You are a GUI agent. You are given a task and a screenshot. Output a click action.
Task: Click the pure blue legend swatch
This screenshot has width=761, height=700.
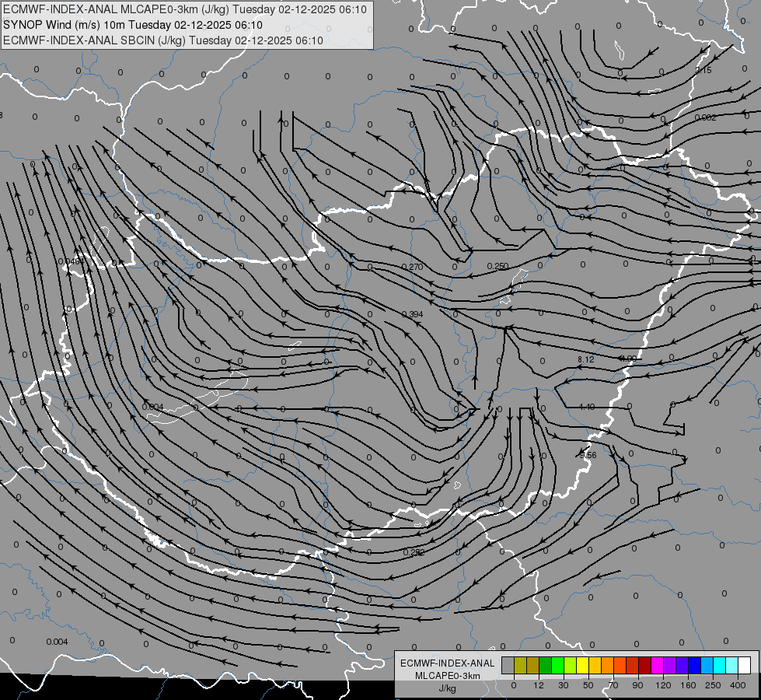click(694, 666)
